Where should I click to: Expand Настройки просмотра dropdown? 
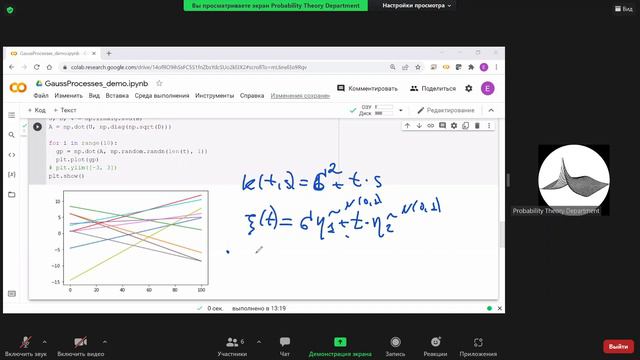tap(417, 6)
